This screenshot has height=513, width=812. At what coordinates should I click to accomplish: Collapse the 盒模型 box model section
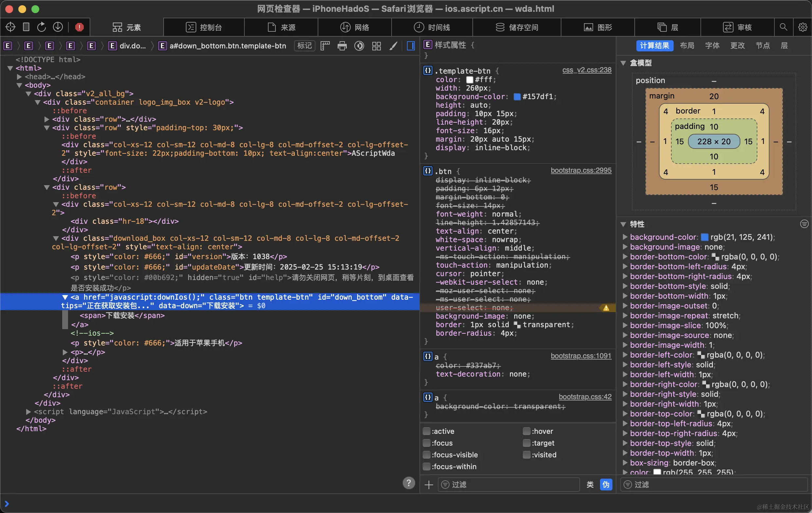(x=623, y=63)
